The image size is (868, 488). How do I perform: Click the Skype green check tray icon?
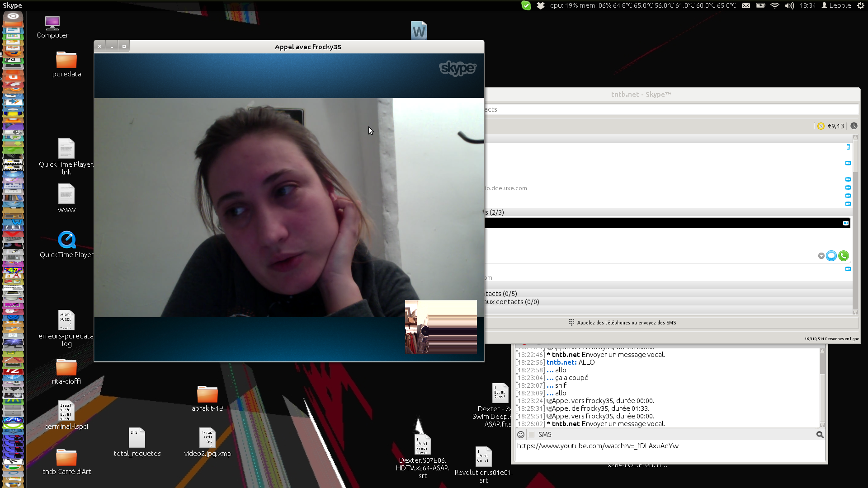point(526,5)
